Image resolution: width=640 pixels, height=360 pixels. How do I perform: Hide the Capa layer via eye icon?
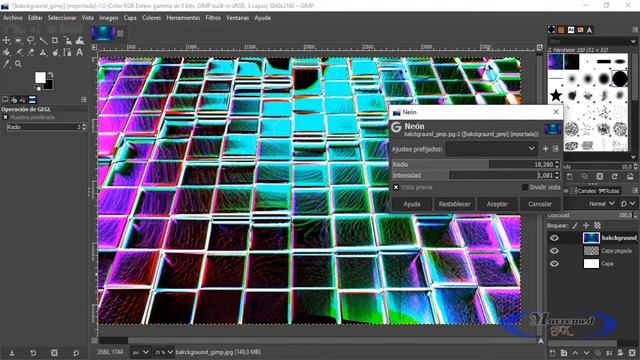[x=554, y=264]
